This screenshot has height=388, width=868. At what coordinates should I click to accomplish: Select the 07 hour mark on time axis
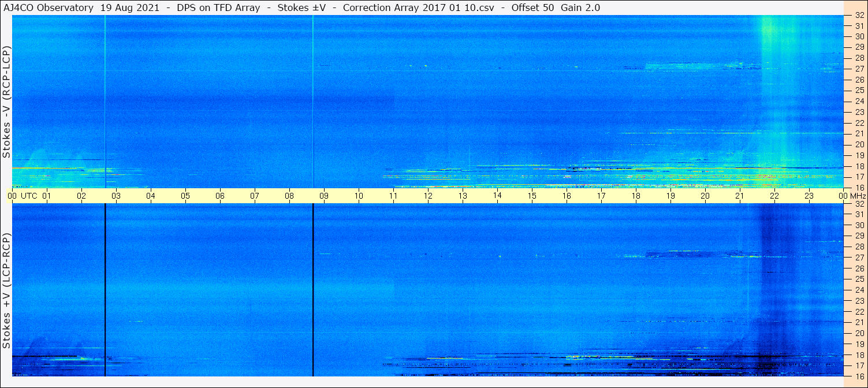pos(255,196)
